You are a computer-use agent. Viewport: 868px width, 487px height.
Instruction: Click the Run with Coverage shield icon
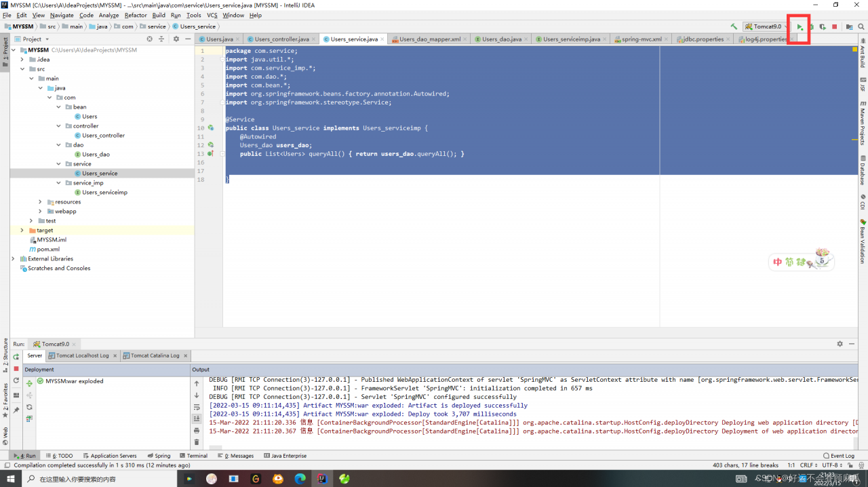[823, 27]
